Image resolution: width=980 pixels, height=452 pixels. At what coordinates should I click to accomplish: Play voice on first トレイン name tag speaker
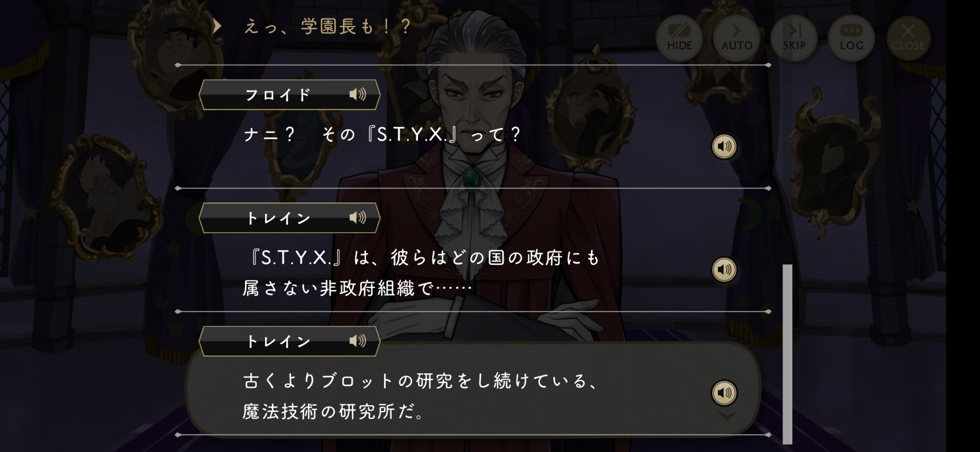(358, 217)
